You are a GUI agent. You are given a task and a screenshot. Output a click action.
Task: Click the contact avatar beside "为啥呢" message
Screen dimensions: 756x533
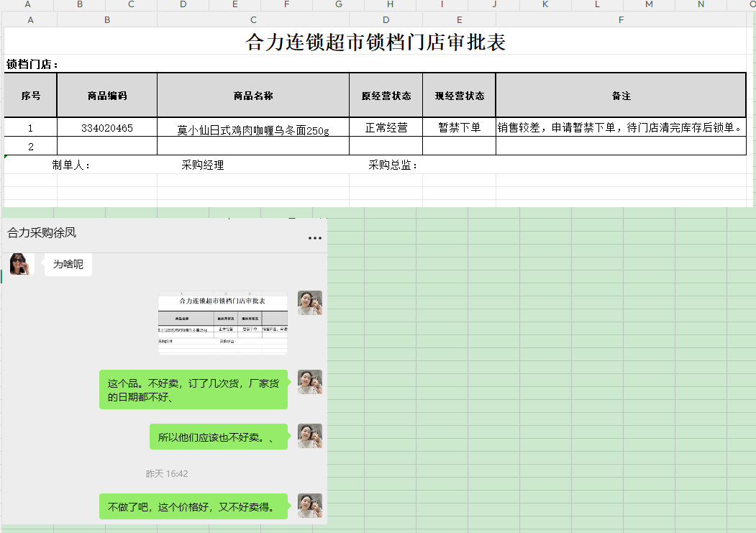(21, 264)
